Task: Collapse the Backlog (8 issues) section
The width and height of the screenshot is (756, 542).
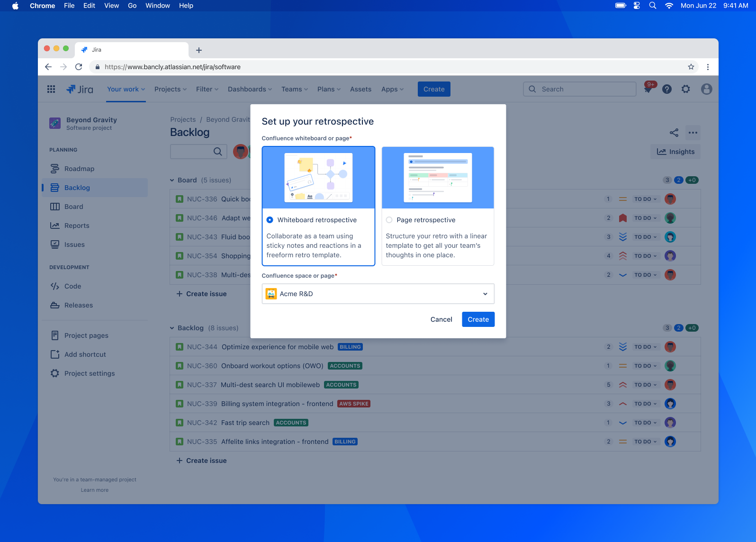Action: 172,328
